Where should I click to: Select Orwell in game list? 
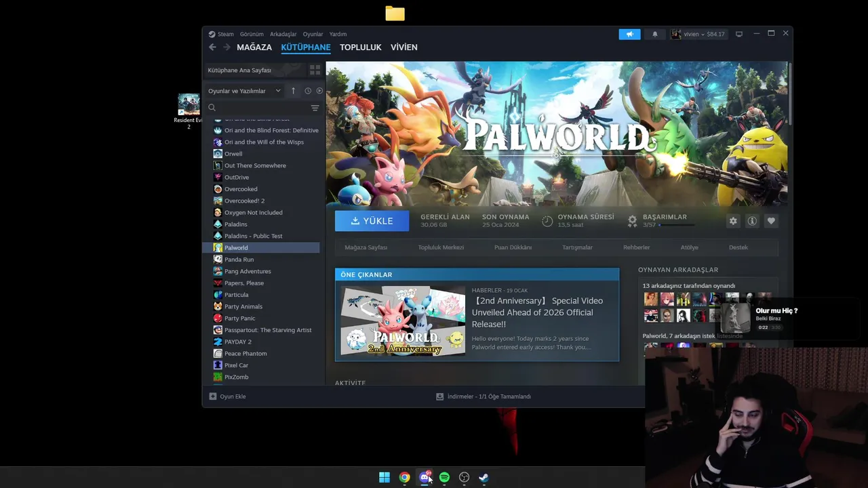(233, 154)
